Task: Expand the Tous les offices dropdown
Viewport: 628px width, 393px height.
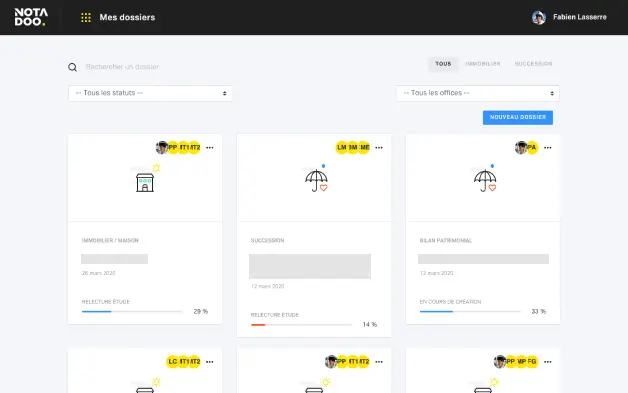Action: [477, 93]
